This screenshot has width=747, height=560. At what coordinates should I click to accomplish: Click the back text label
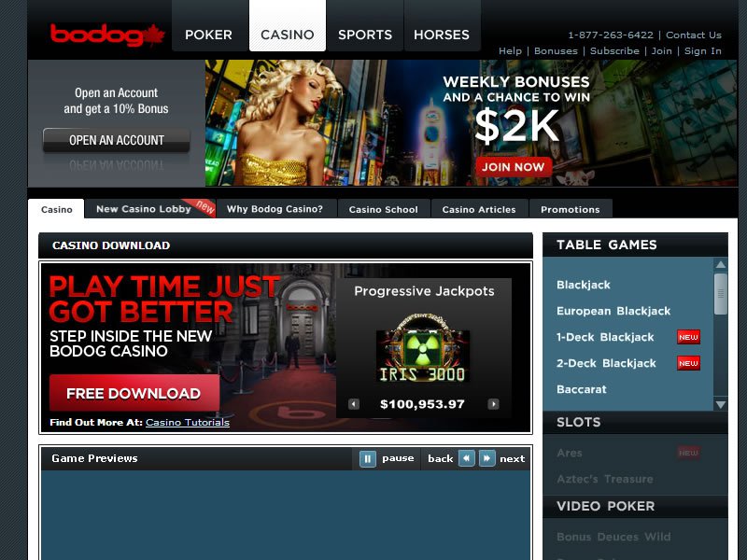(440, 458)
